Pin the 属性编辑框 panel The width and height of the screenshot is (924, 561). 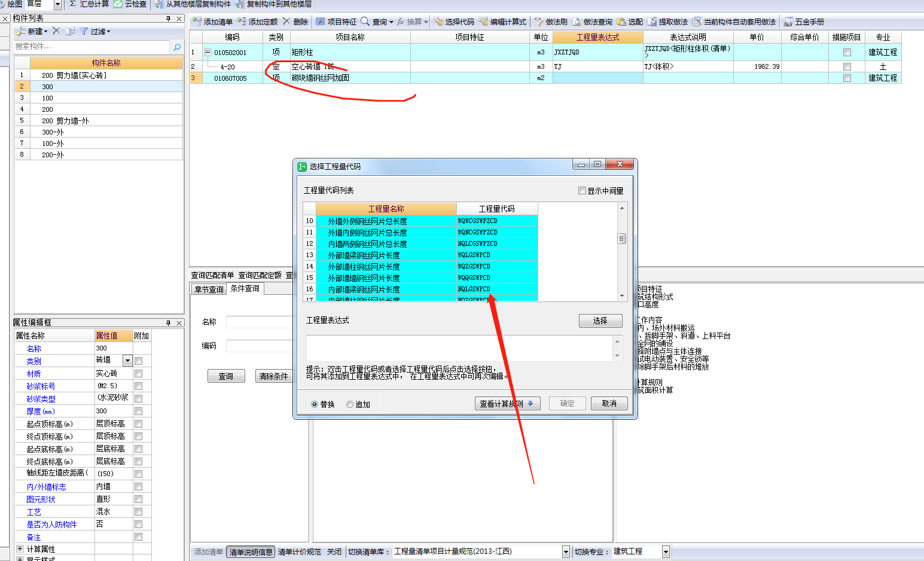(169, 323)
